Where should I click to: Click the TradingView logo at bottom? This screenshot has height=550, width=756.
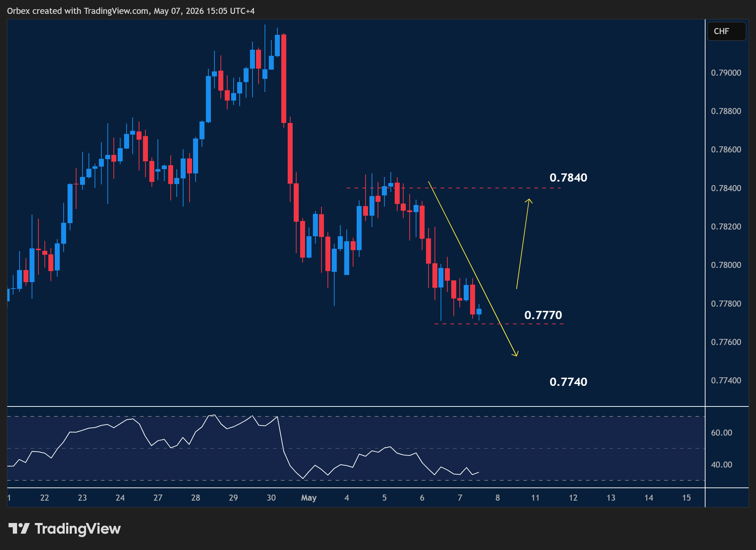[64, 528]
